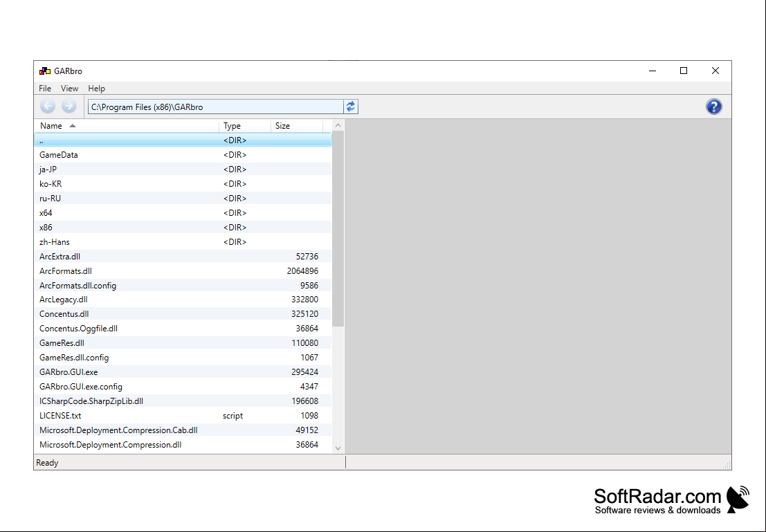Open the View menu
The width and height of the screenshot is (766, 532).
pyautogui.click(x=69, y=89)
